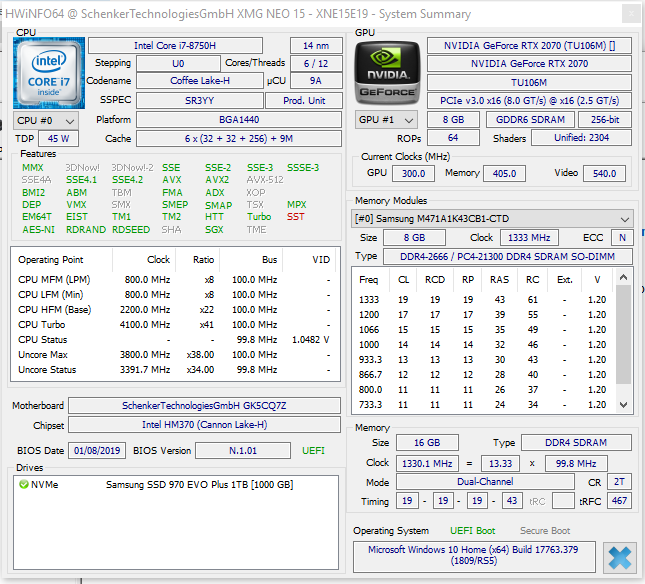Click the CPU HFM (Base) row
The image size is (645, 584).
[x=175, y=310]
